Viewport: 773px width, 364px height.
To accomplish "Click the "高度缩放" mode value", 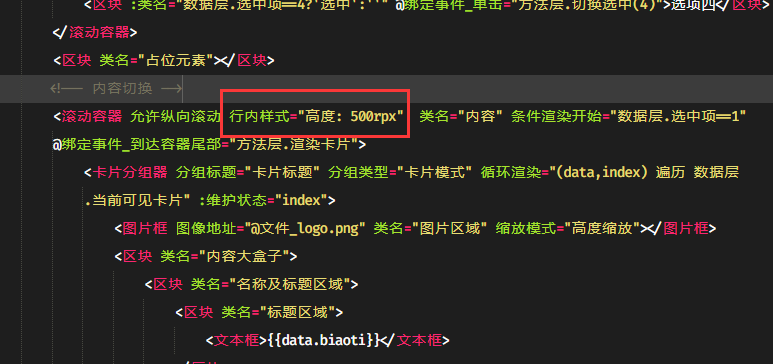I will pyautogui.click(x=602, y=229).
